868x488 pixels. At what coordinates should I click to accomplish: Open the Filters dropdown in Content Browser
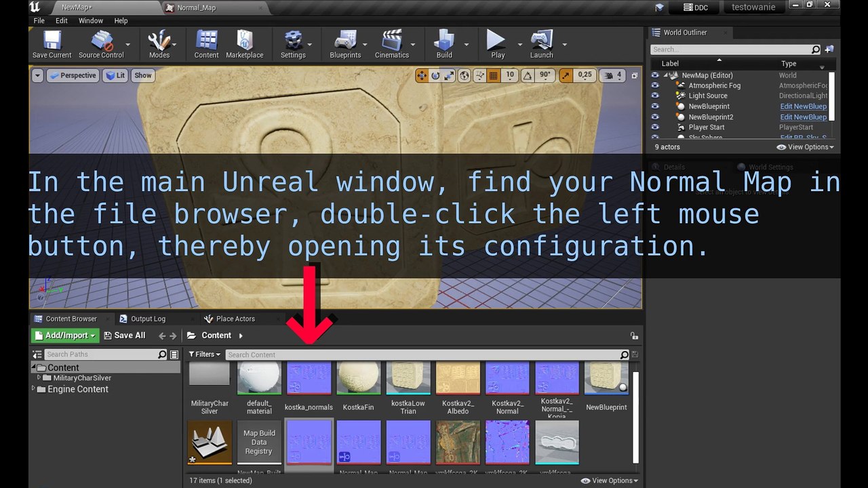205,354
